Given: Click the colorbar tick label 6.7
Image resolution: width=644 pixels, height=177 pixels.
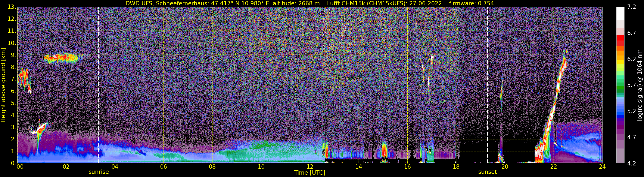Looking at the screenshot, I should tap(632, 33).
